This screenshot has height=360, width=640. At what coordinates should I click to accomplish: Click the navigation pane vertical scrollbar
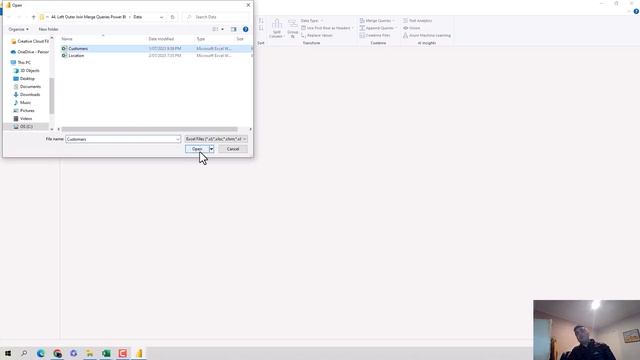[x=52, y=96]
